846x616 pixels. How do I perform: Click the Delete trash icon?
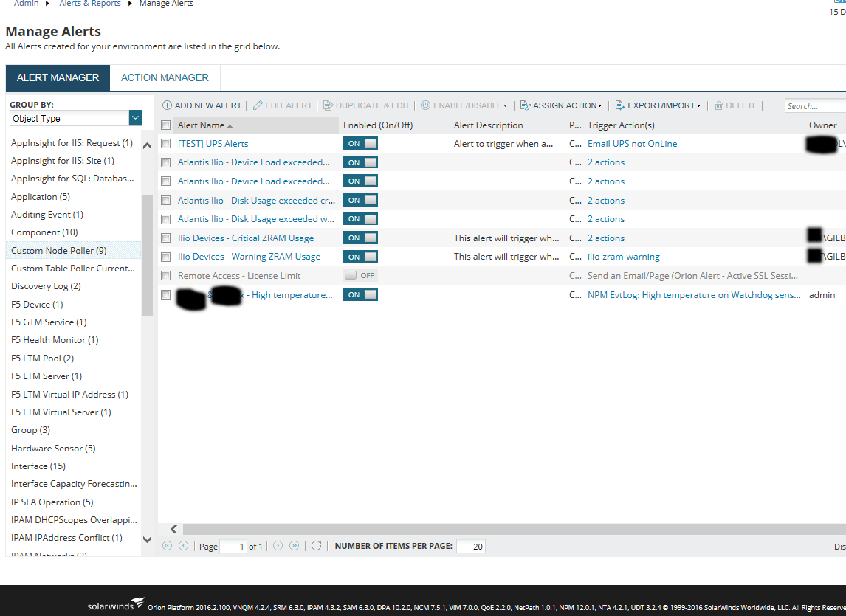[719, 105]
